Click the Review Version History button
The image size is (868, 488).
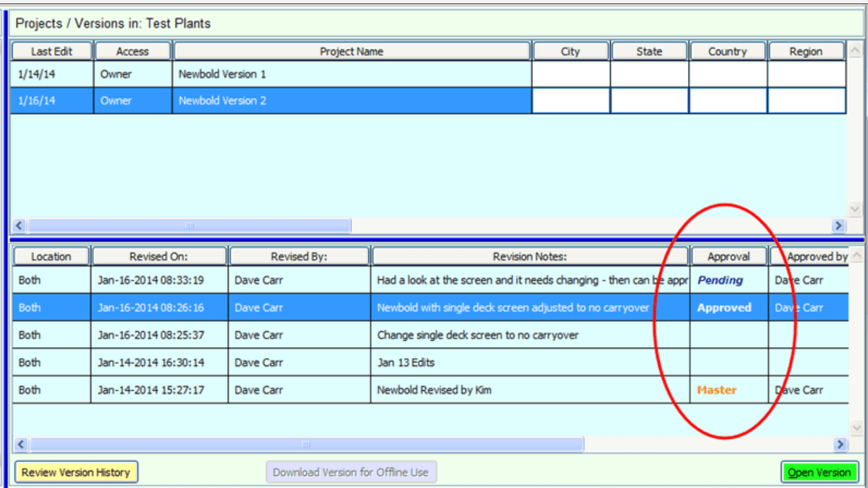pos(76,472)
